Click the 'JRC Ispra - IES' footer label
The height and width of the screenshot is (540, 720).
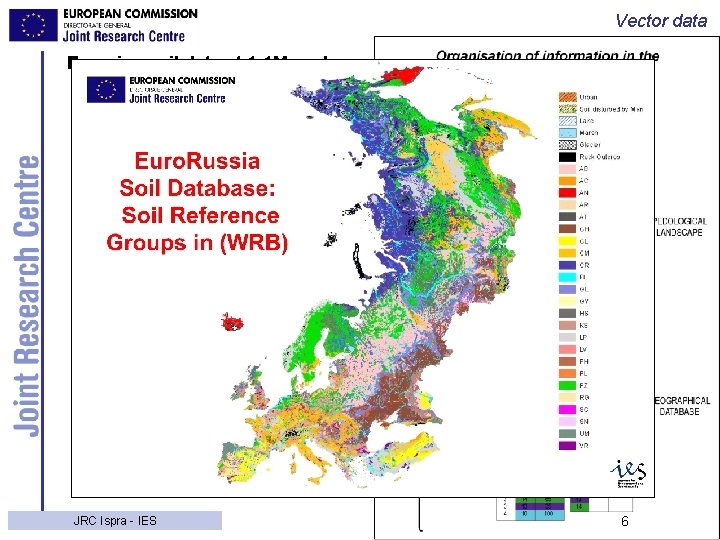coord(115,521)
